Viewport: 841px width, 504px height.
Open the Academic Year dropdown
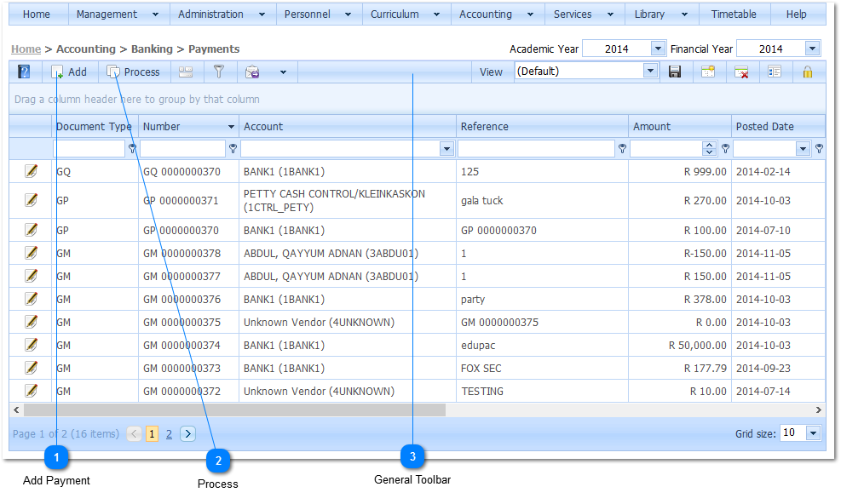(658, 49)
